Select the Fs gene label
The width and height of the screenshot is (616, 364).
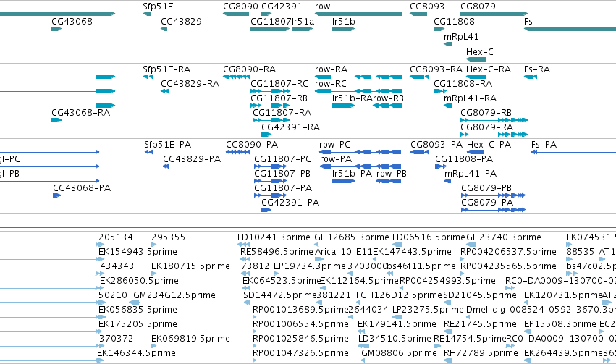click(528, 22)
